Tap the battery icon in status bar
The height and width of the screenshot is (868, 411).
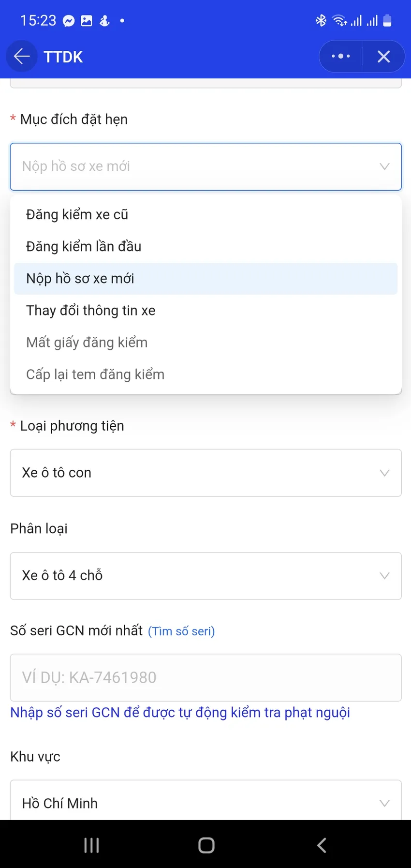pos(387,21)
